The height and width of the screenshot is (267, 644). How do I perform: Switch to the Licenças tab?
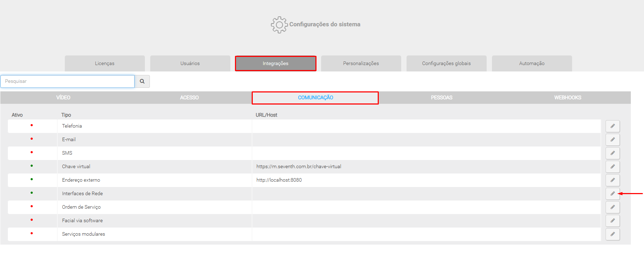[x=105, y=64]
